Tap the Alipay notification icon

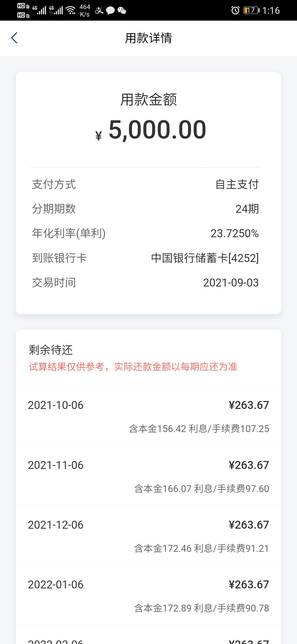point(99,10)
